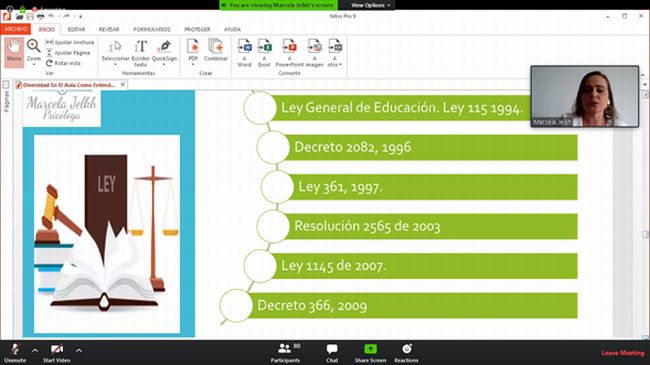Click the Combinar files icon
The height and width of the screenshot is (365, 650).
(x=216, y=50)
